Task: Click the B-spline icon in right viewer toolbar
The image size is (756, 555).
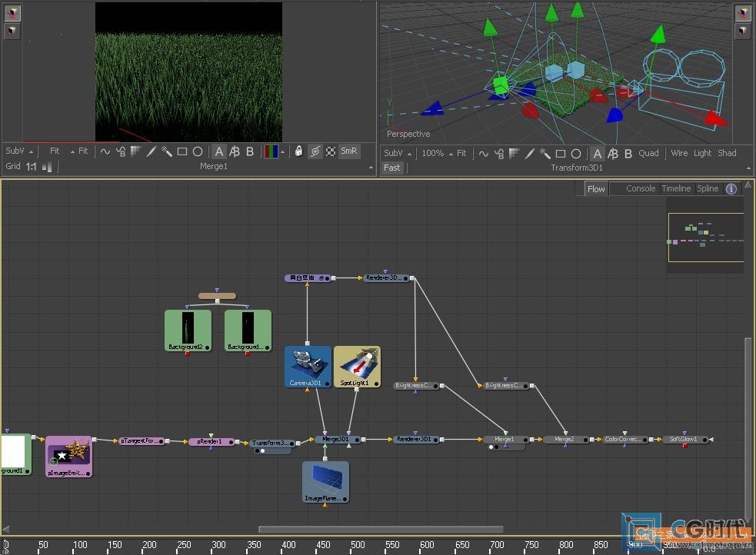Action: 499,154
